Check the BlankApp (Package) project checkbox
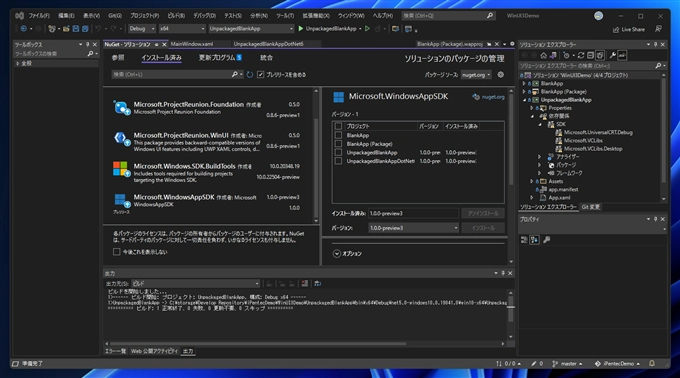Image resolution: width=680 pixels, height=378 pixels. coord(338,144)
